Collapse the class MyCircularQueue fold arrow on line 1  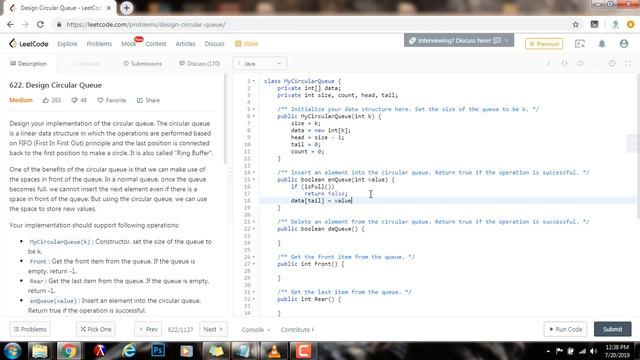pos(254,81)
